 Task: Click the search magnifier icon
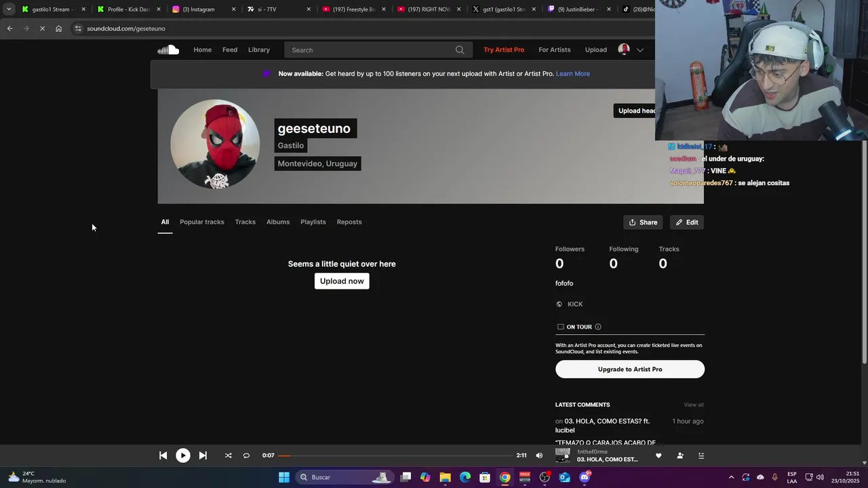[x=460, y=49]
